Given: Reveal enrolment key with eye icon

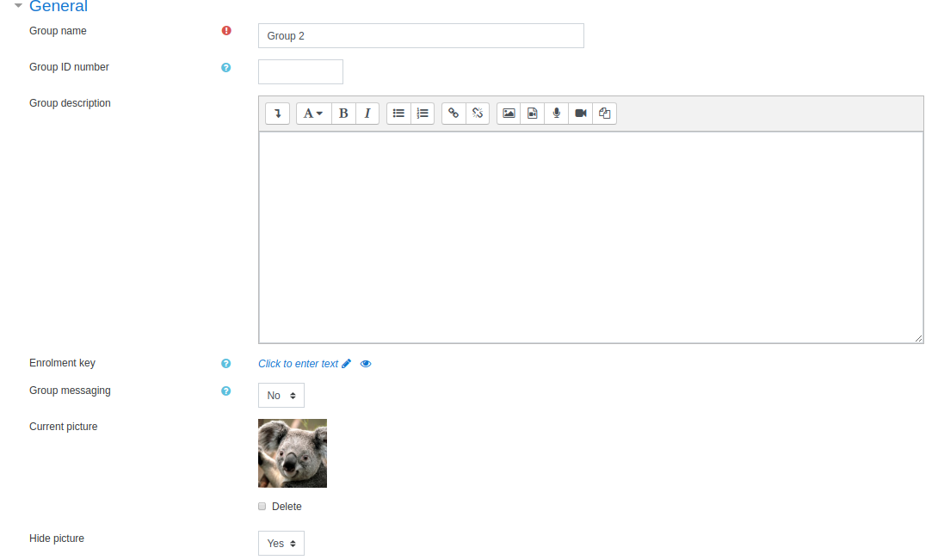Looking at the screenshot, I should tap(366, 364).
